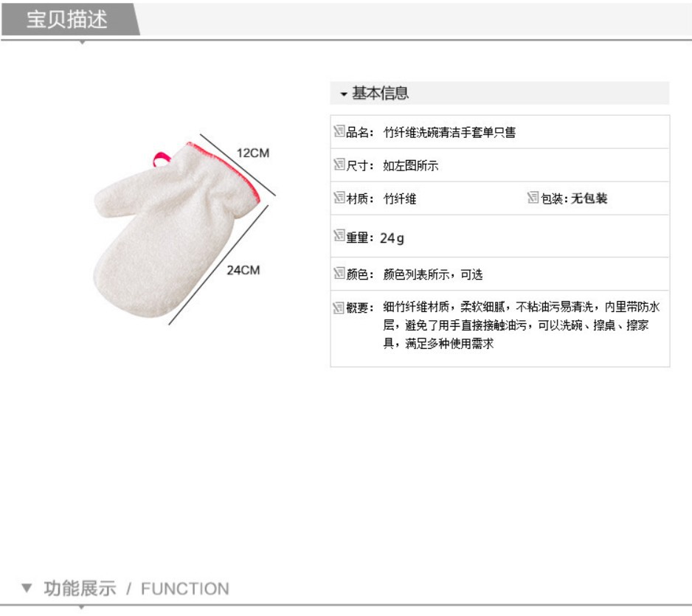
Task: Click the note icon beside 重量
Action: pyautogui.click(x=339, y=235)
